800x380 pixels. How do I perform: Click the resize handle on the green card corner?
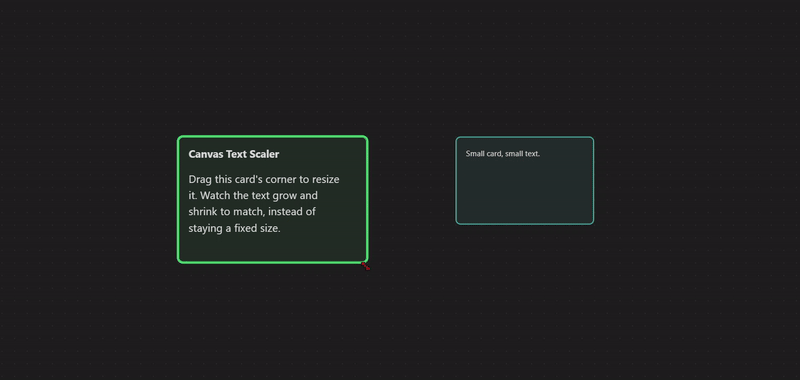[x=365, y=265]
